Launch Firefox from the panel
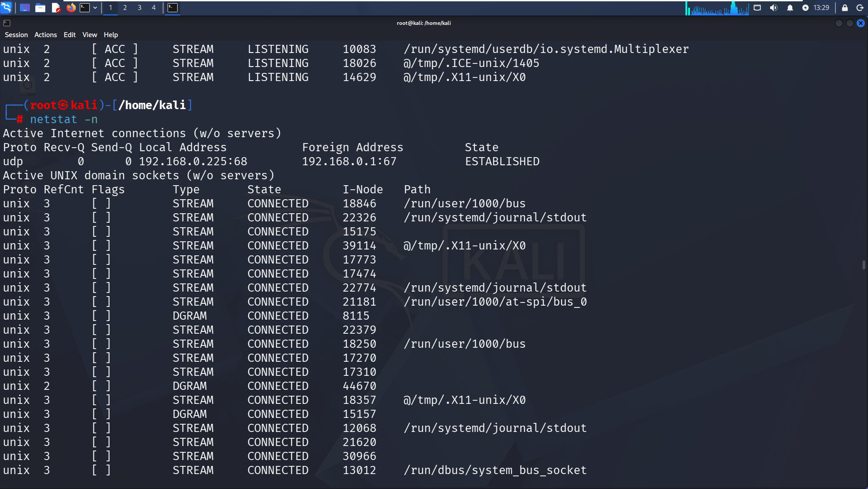This screenshot has height=489, width=868. tap(71, 8)
